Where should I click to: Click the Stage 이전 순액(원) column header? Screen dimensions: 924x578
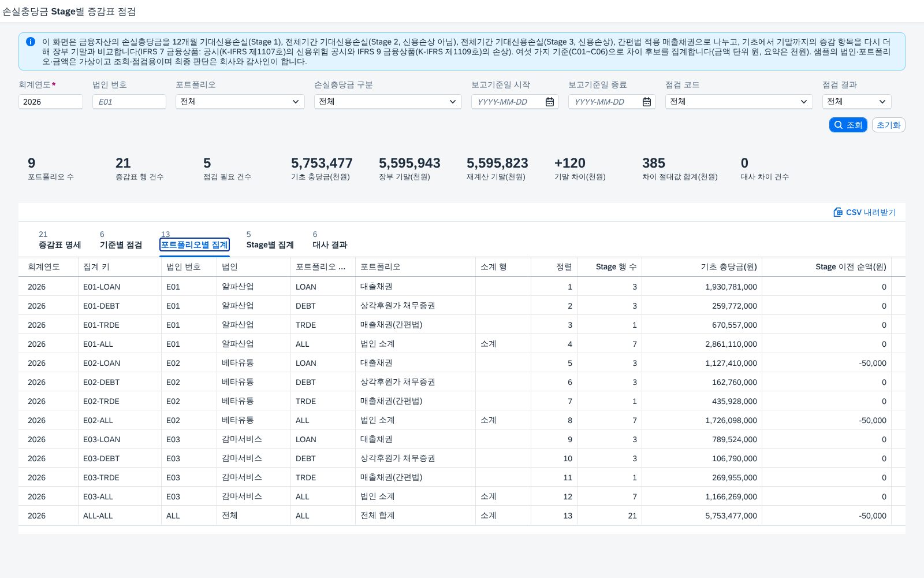(x=826, y=266)
